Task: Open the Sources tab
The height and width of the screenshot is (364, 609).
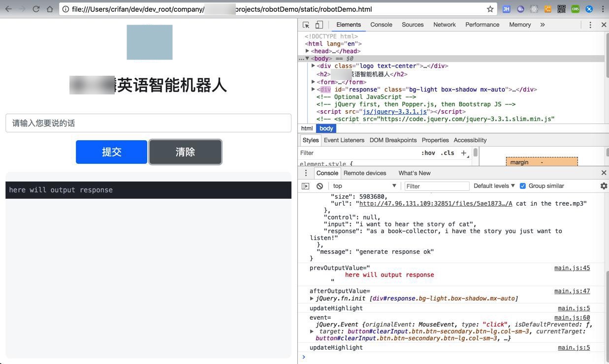Action: (x=413, y=25)
